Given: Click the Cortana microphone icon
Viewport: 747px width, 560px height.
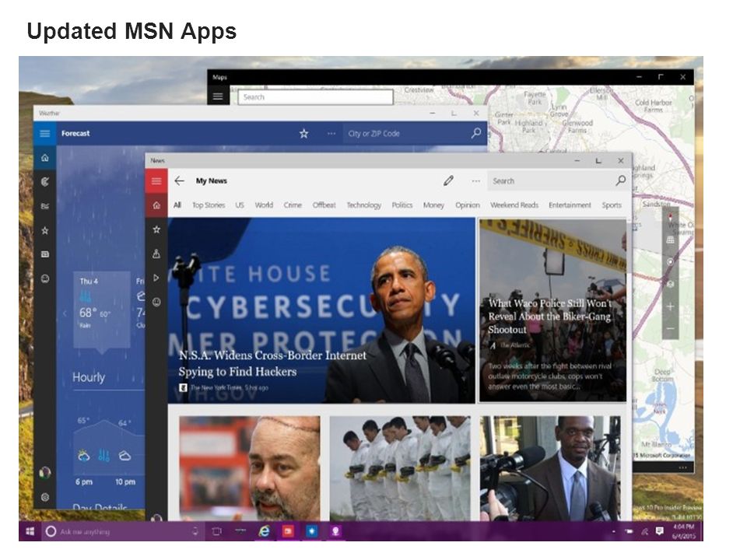Looking at the screenshot, I should (x=195, y=531).
